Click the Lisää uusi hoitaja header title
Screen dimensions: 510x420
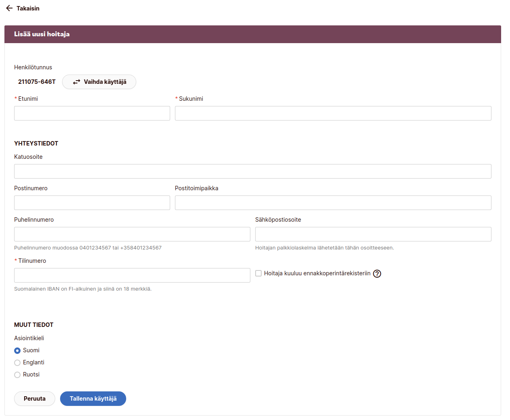pos(42,34)
